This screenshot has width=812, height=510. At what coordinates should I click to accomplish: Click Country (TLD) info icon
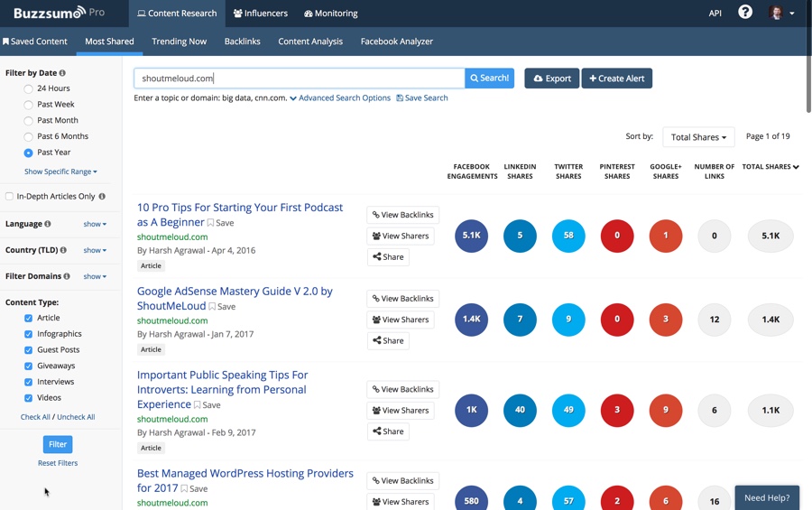[x=63, y=250]
